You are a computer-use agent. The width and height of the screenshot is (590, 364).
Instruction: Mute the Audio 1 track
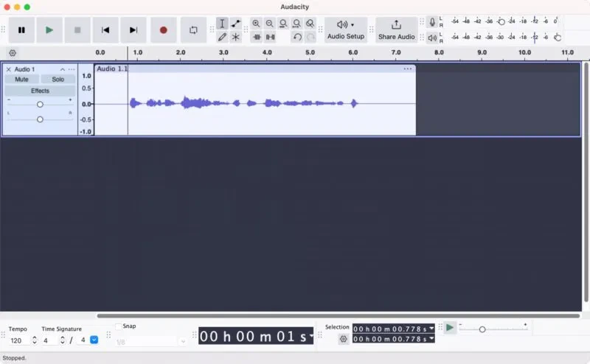coord(21,80)
